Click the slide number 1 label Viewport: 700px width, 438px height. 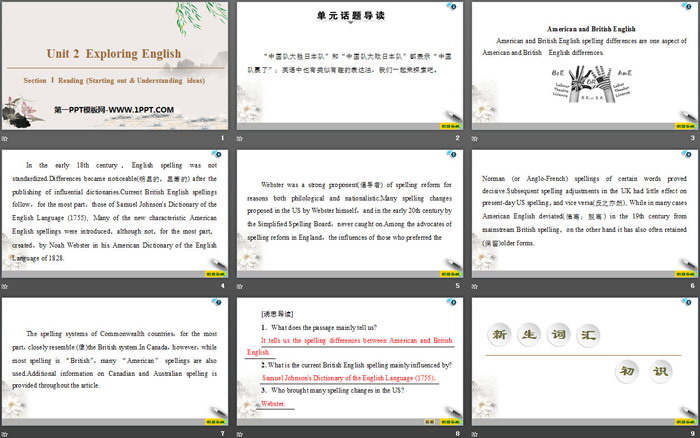[x=222, y=138]
